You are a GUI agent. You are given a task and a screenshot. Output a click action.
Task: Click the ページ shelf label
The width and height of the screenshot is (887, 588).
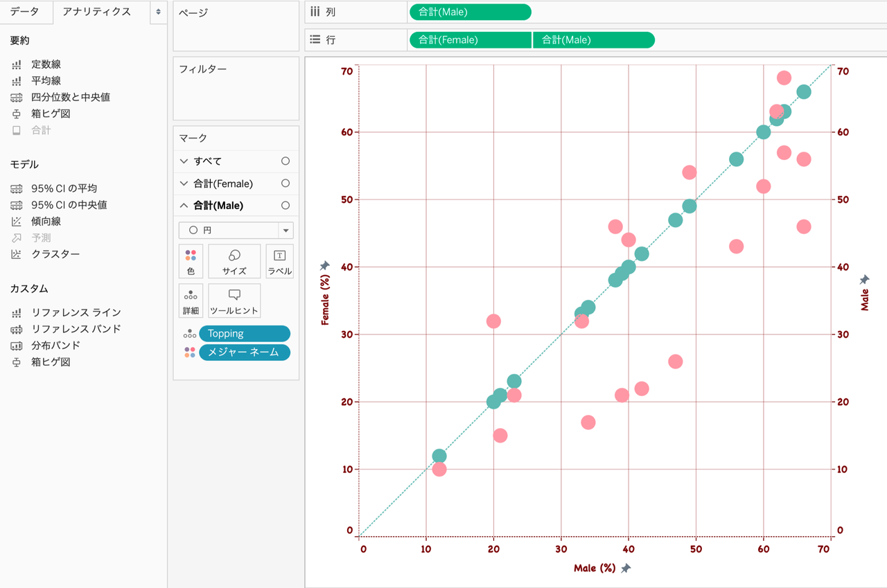(193, 12)
